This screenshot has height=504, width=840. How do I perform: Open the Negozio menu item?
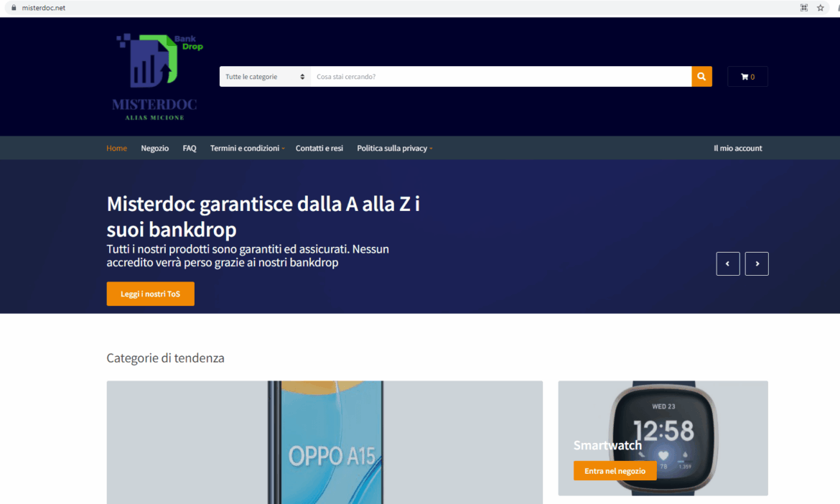click(154, 149)
